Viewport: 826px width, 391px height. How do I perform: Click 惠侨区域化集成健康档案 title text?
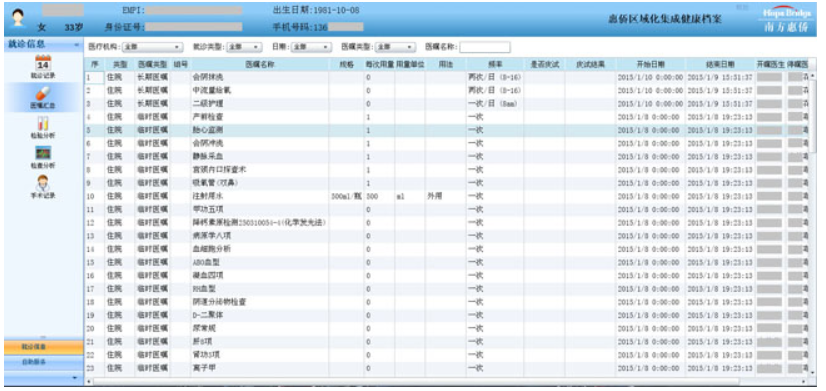[x=665, y=19]
